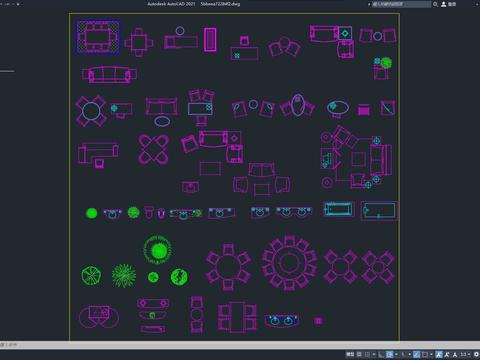Select the round table with twelve chairs block

point(289,263)
